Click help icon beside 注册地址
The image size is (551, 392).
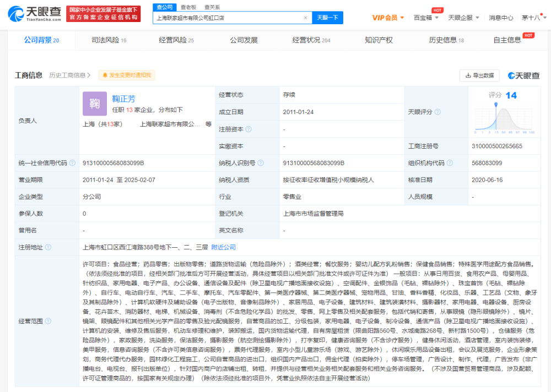tap(48, 247)
